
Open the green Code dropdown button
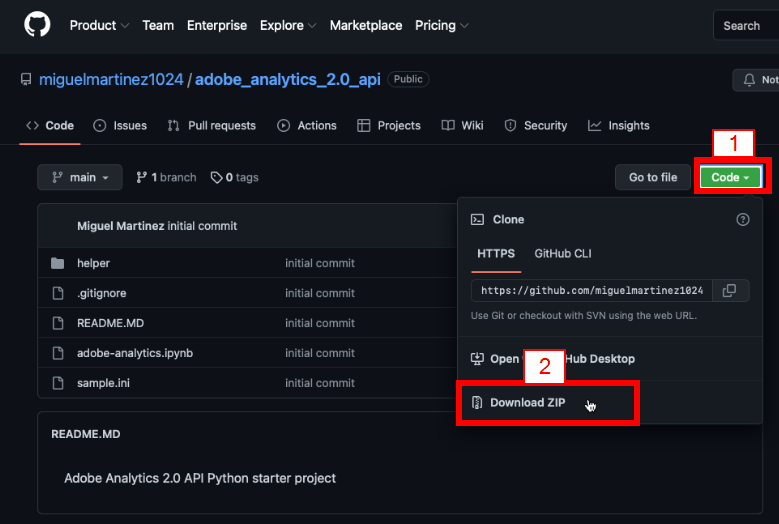coord(730,177)
